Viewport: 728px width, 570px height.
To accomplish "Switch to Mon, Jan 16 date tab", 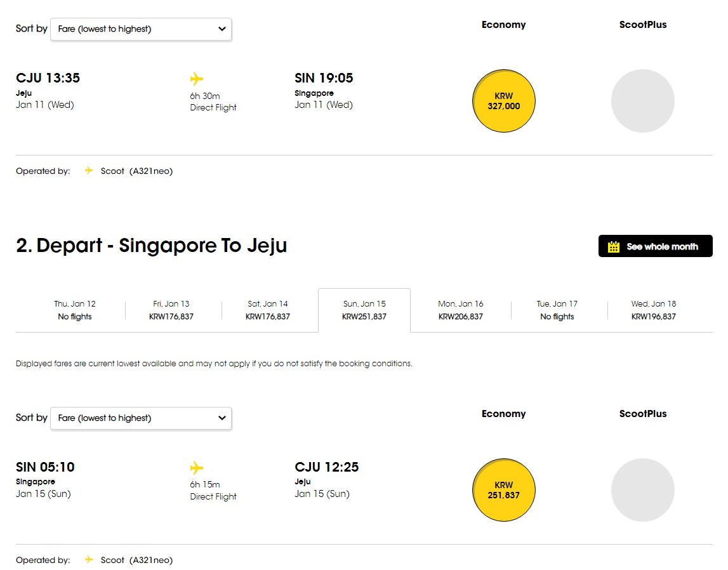I will point(461,310).
